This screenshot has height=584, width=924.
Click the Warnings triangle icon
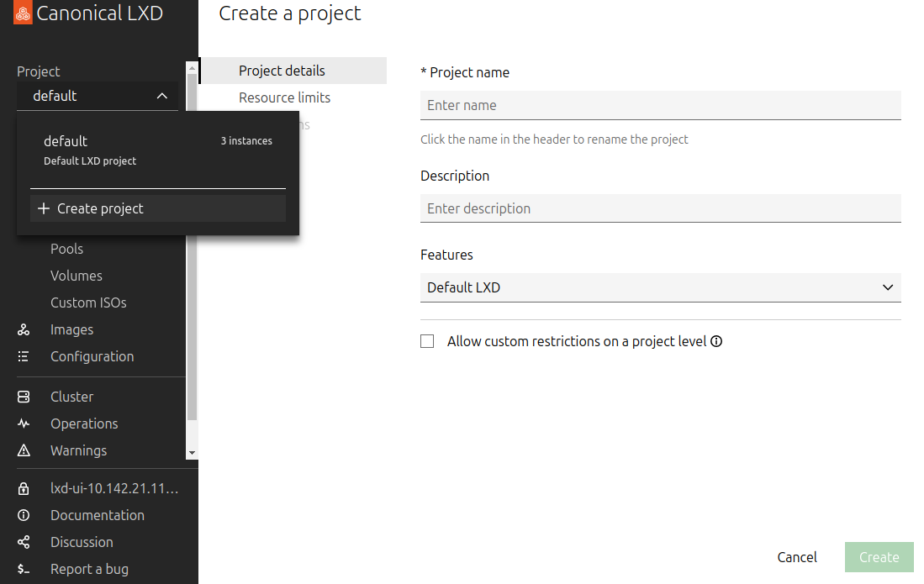(24, 450)
